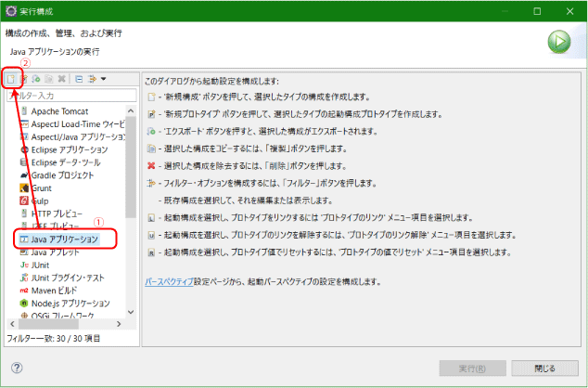The width and height of the screenshot is (588, 388).
Task: Select AspectJ/Java アプリケーション entry
Action: click(x=78, y=137)
